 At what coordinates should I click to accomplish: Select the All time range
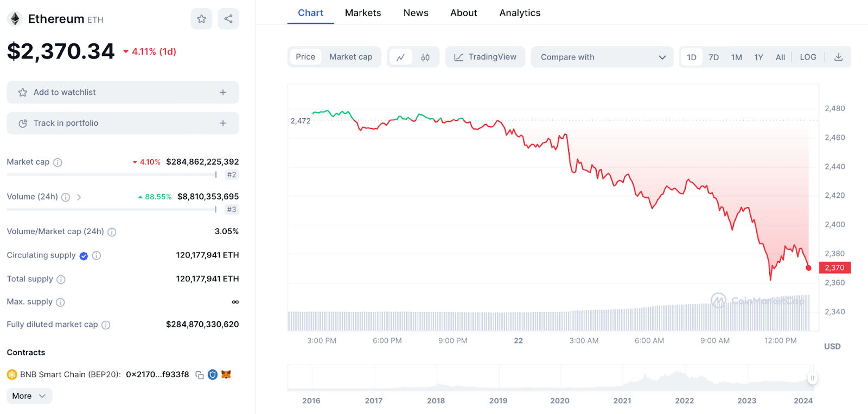tap(780, 57)
